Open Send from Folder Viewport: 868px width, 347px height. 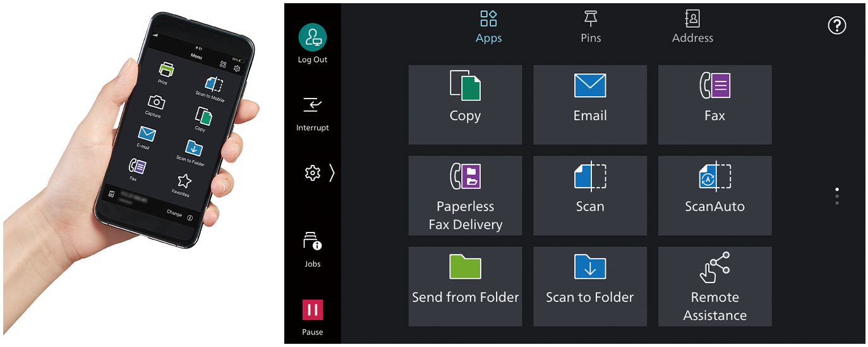coord(465,286)
